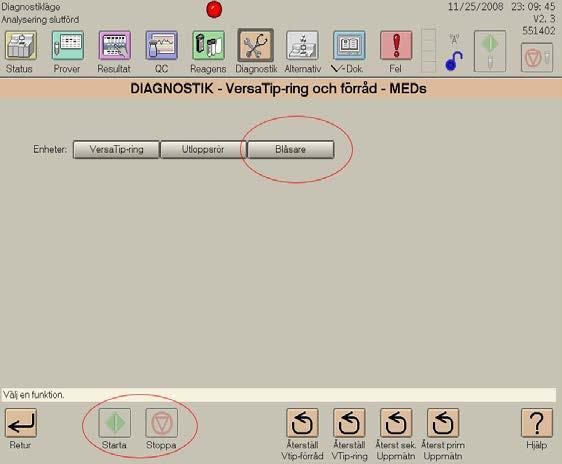
Task: Select the VersaTip-ring unit button
Action: click(116, 149)
